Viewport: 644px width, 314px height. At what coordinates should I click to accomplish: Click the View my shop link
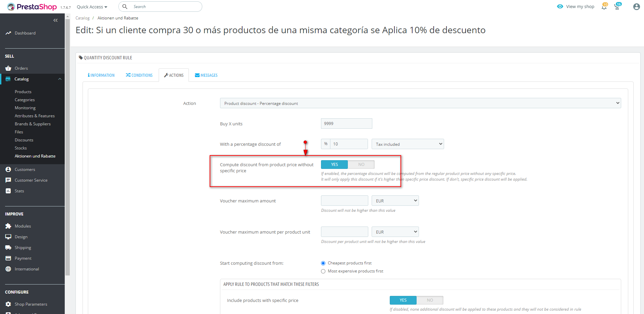pos(580,7)
